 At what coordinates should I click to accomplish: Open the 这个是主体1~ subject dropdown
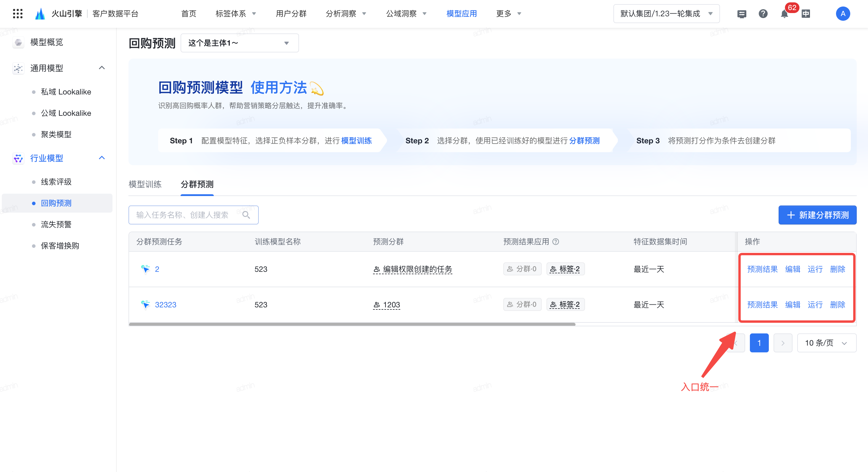(239, 43)
